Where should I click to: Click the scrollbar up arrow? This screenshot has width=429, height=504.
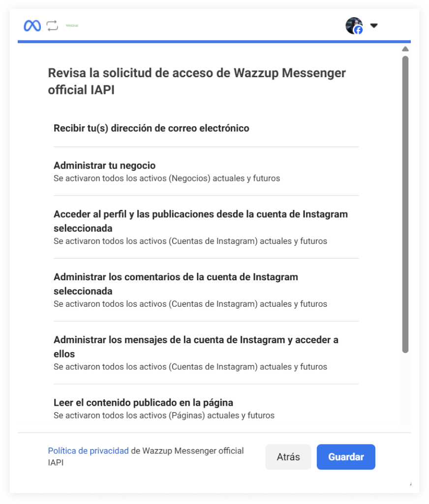(405, 48)
